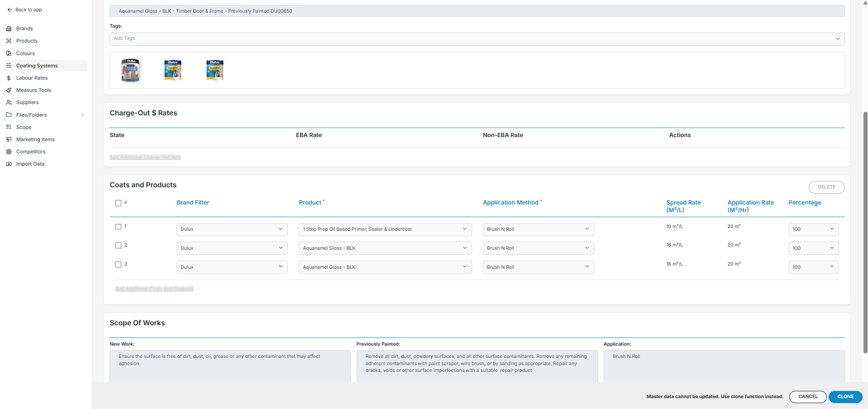The image size is (868, 409).
Task: Click the first Dulux product can thumbnail
Action: point(131,70)
